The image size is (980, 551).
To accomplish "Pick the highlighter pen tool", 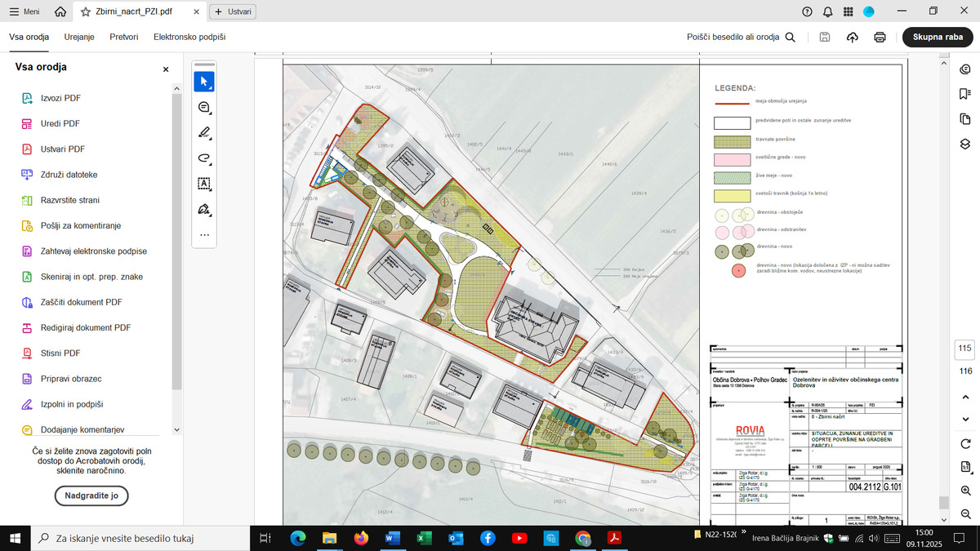I will click(204, 132).
